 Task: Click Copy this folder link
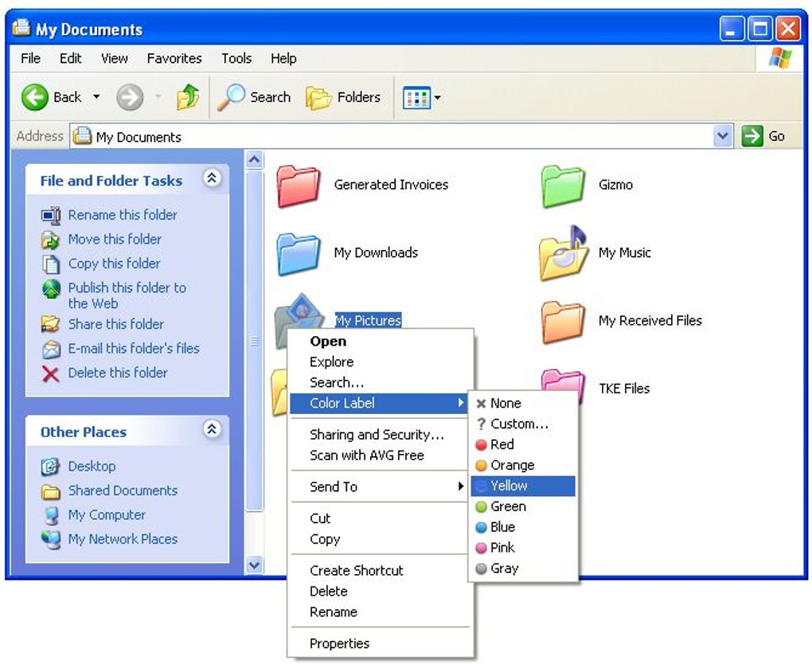(115, 263)
